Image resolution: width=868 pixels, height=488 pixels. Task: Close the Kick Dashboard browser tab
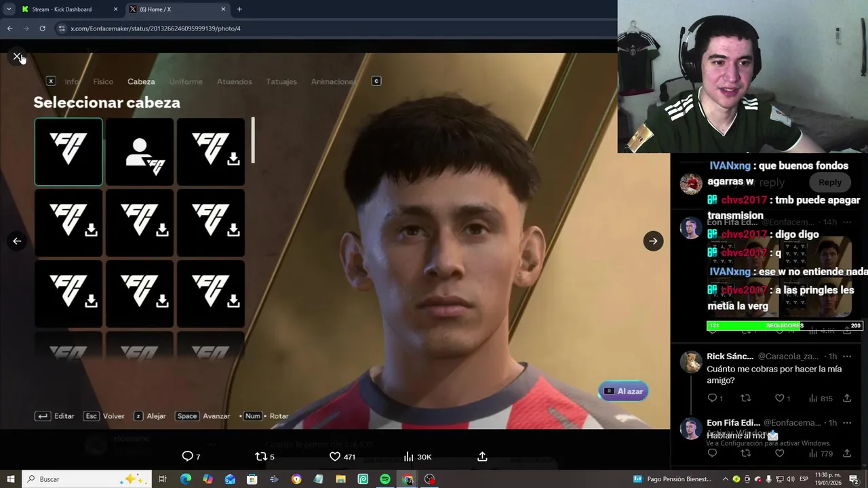coord(115,9)
